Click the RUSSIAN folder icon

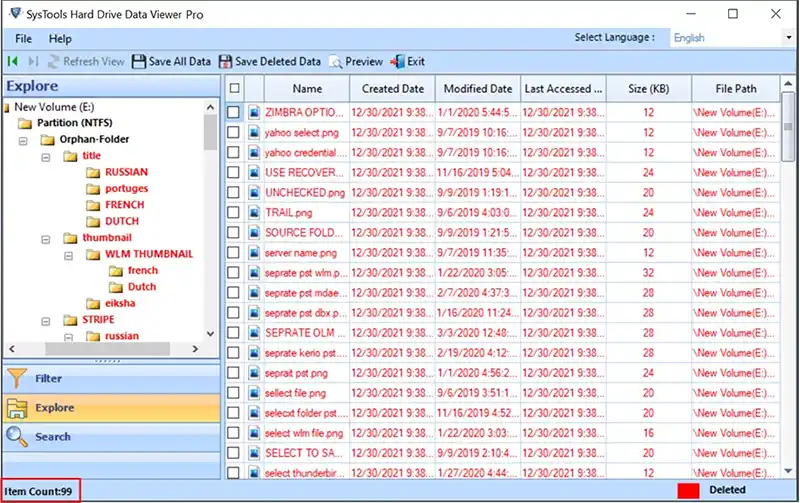tap(93, 172)
